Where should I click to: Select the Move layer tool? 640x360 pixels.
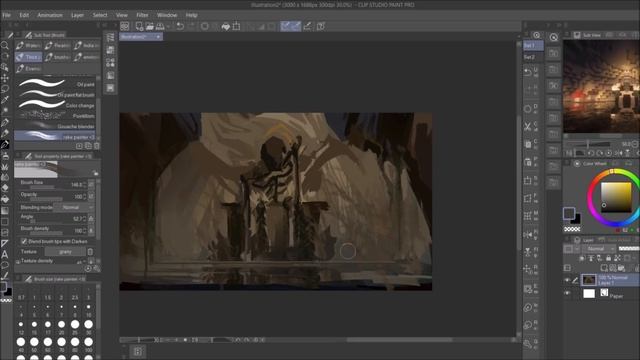coord(5,78)
